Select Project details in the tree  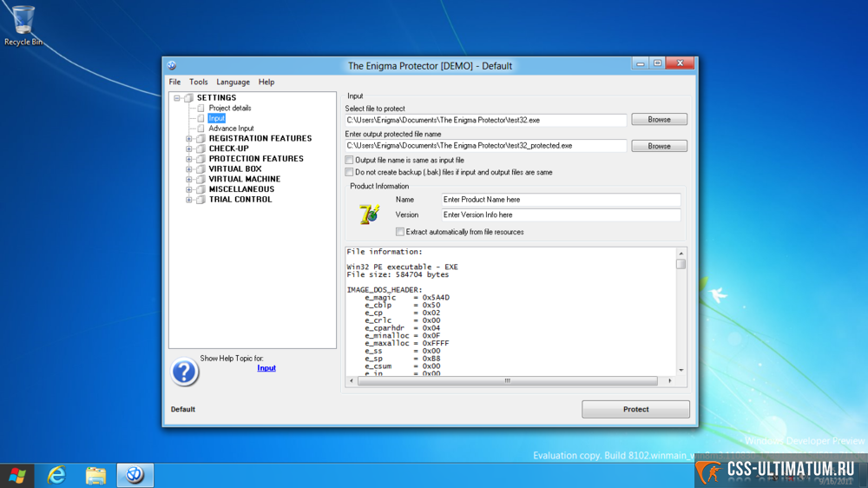(x=230, y=108)
